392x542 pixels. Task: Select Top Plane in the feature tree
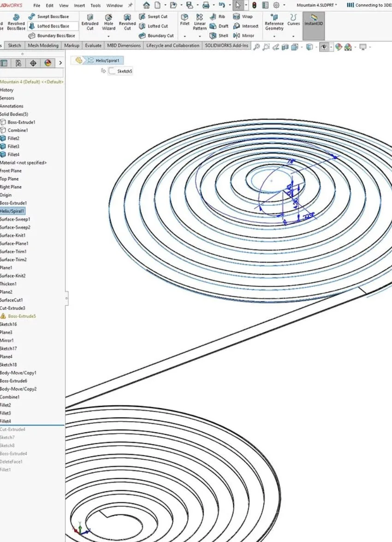(x=9, y=179)
